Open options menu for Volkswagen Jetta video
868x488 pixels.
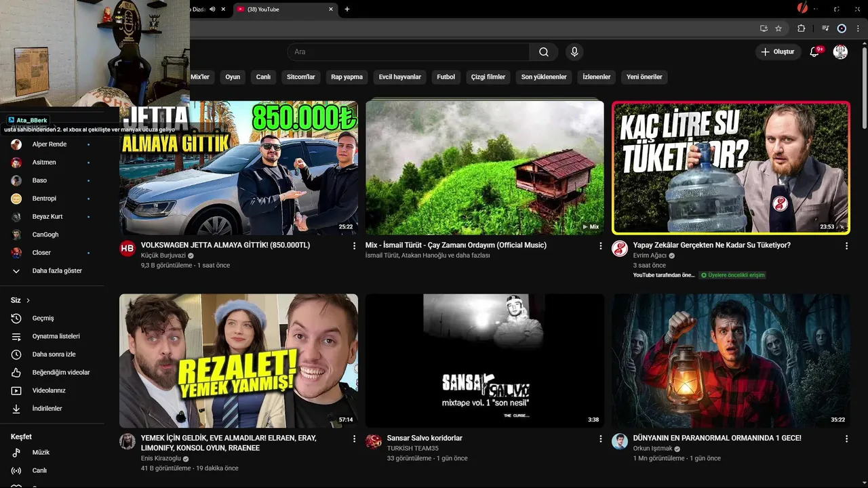pos(354,246)
